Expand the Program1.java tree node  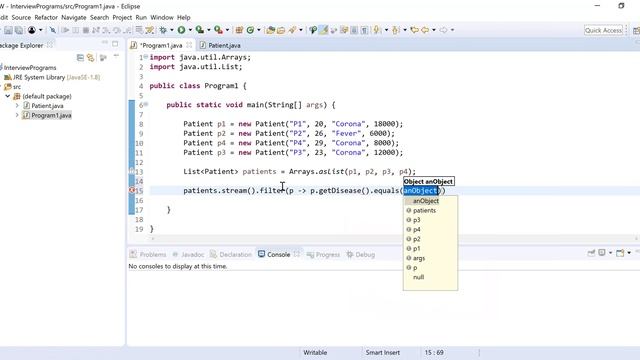[17, 116]
